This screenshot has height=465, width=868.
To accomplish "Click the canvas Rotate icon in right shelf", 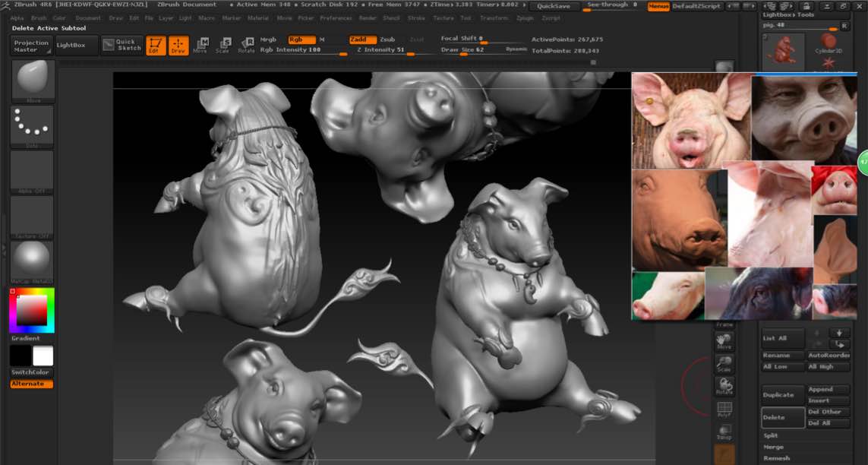I will [x=724, y=386].
